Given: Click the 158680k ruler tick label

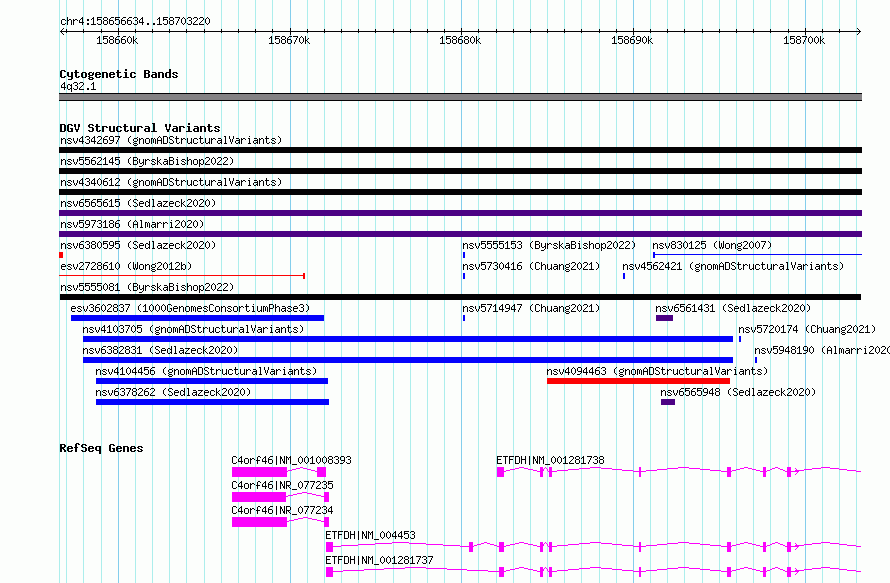Looking at the screenshot, I should click(460, 40).
